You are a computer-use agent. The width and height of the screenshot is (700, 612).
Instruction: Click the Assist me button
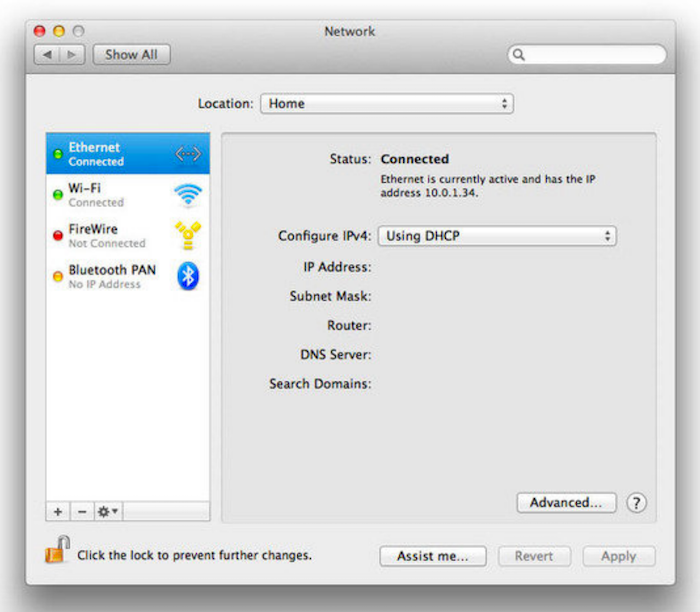coord(432,556)
